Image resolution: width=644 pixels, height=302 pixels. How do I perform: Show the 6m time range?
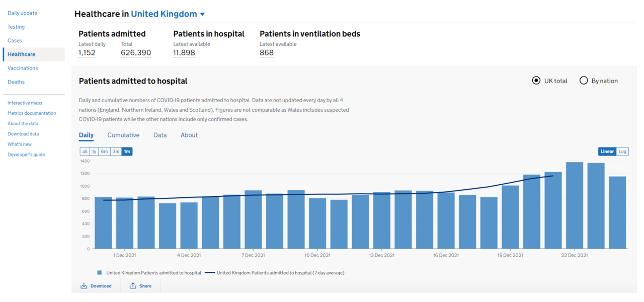[104, 152]
